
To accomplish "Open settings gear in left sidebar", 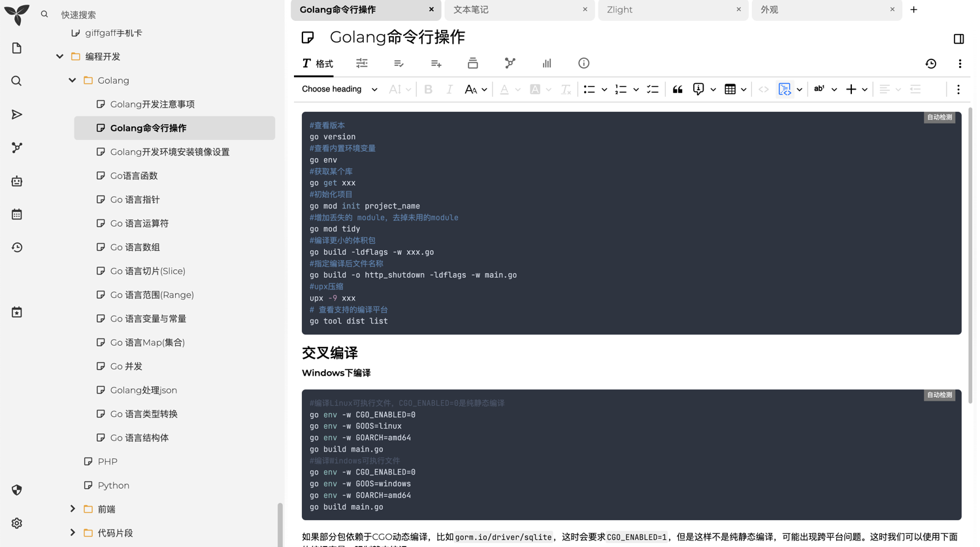I will tap(17, 523).
